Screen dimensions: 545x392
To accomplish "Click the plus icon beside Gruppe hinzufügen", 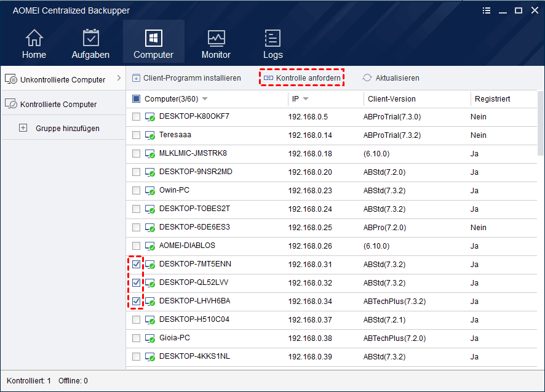I will pos(23,127).
